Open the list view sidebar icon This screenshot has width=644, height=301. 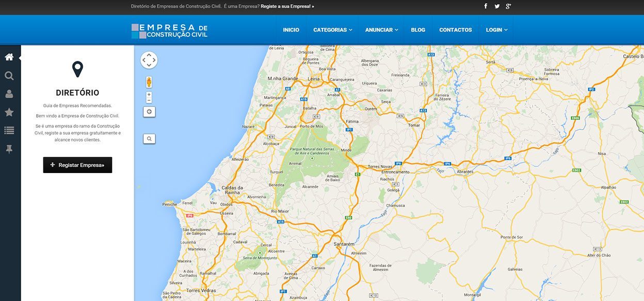tap(9, 131)
